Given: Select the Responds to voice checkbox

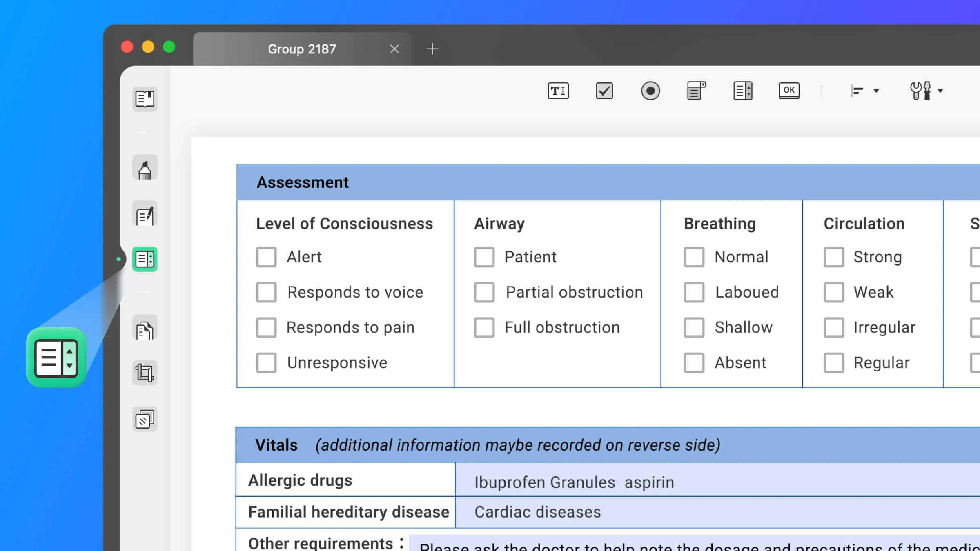Looking at the screenshot, I should pyautogui.click(x=266, y=292).
